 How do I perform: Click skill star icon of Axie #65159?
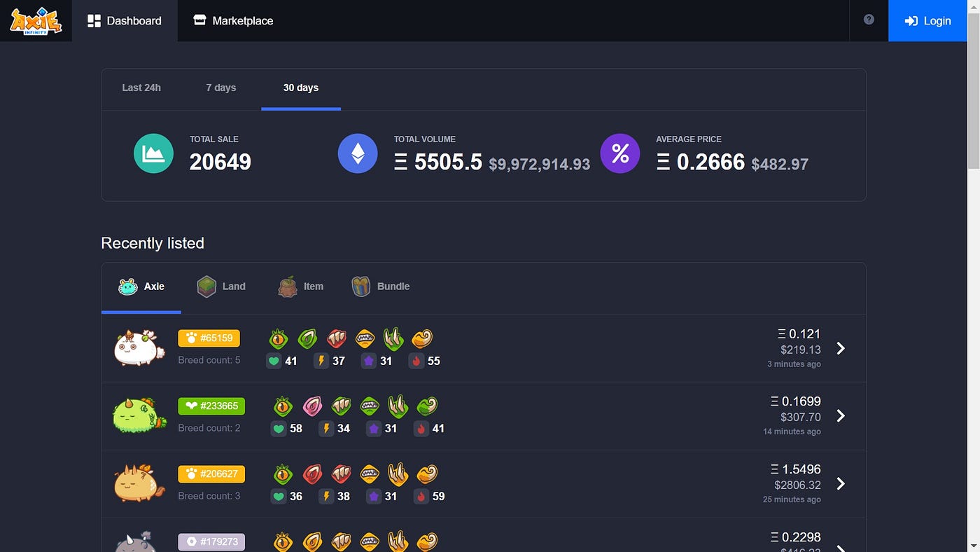369,361
